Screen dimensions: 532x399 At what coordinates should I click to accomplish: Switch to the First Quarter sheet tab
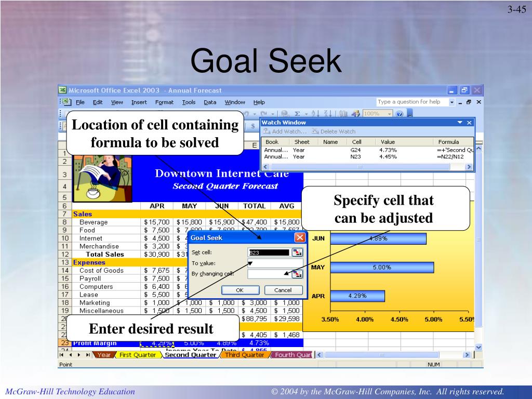pos(137,355)
